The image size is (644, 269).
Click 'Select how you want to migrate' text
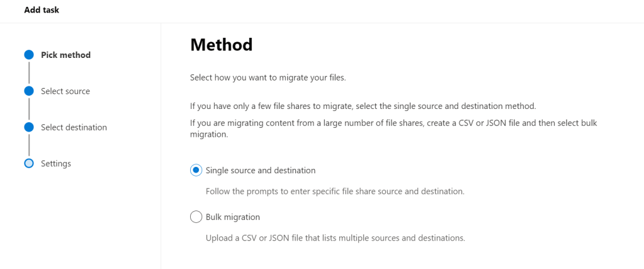pos(268,78)
